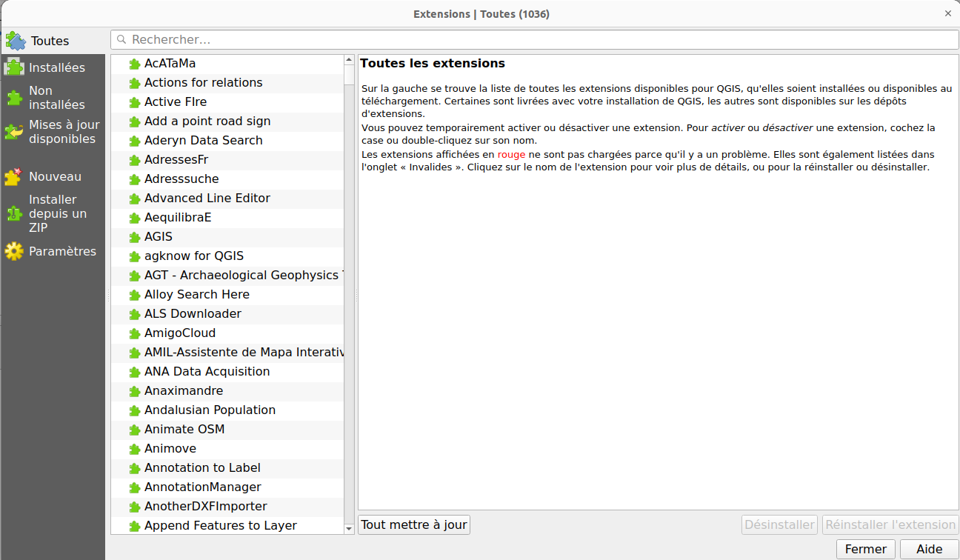Screen dimensions: 960x560
Task: Click the Non installées sidebar icon
Action: click(x=15, y=97)
